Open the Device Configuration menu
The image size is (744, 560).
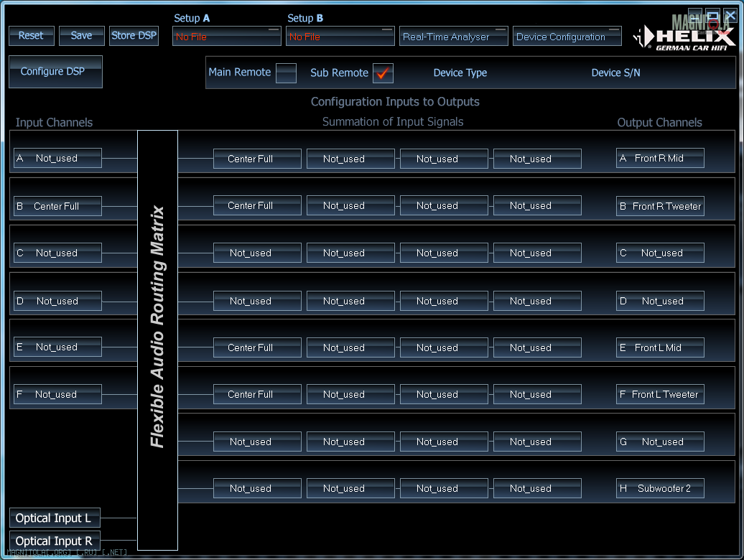[x=567, y=37]
